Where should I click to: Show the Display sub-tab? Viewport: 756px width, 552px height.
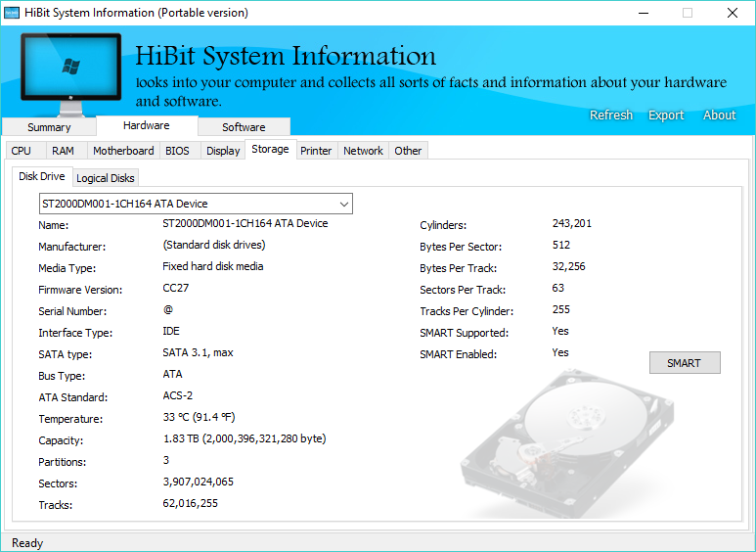(x=223, y=151)
